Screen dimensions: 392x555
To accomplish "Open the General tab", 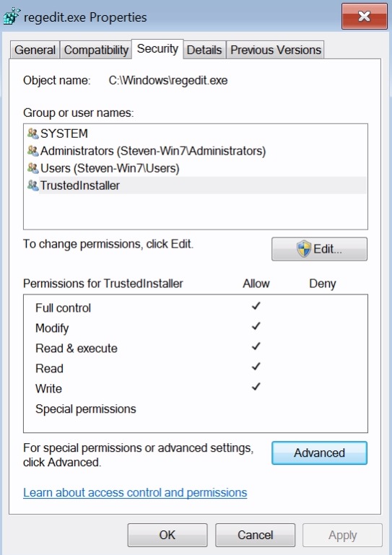I will pos(35,50).
